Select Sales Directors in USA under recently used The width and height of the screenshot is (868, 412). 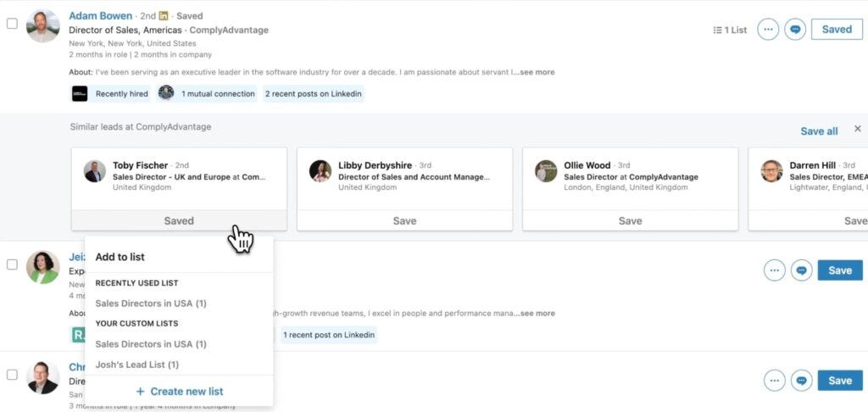[x=151, y=303]
